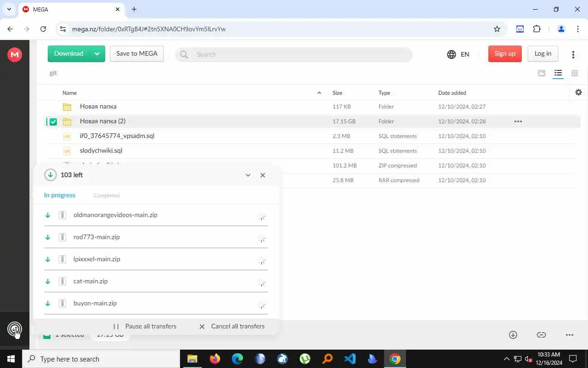Click the 103 left download status icon
The image size is (588, 368).
[51, 175]
